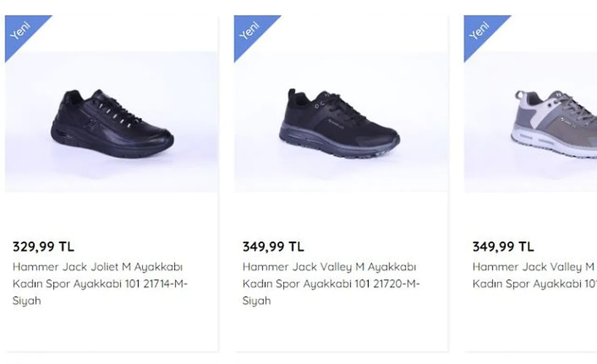Open the black Joliet shoe photo

(112, 124)
